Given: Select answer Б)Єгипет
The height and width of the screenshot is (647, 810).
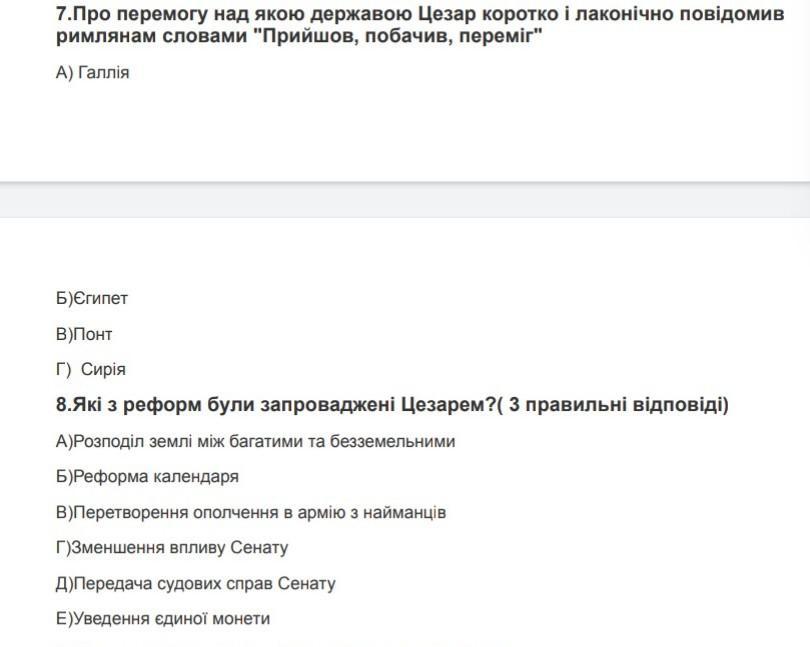Looking at the screenshot, I should 91,298.
